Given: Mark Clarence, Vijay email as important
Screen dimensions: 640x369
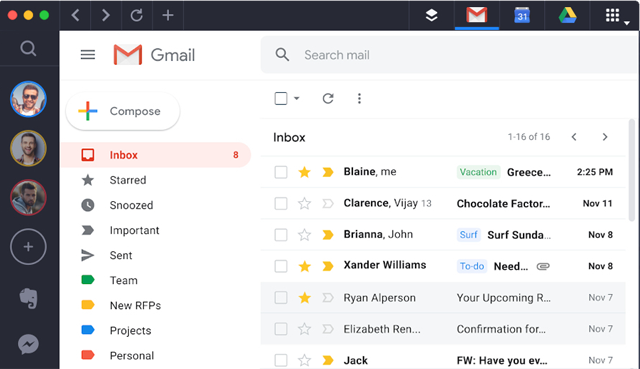Looking at the screenshot, I should (328, 203).
